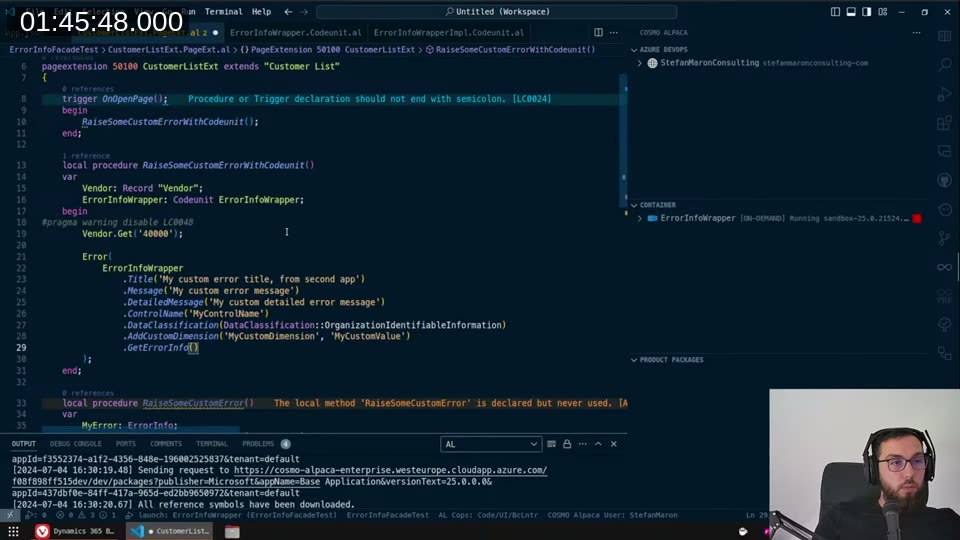Click line number 29 in the gutter
Viewport: 960px width, 540px height.
(21, 348)
